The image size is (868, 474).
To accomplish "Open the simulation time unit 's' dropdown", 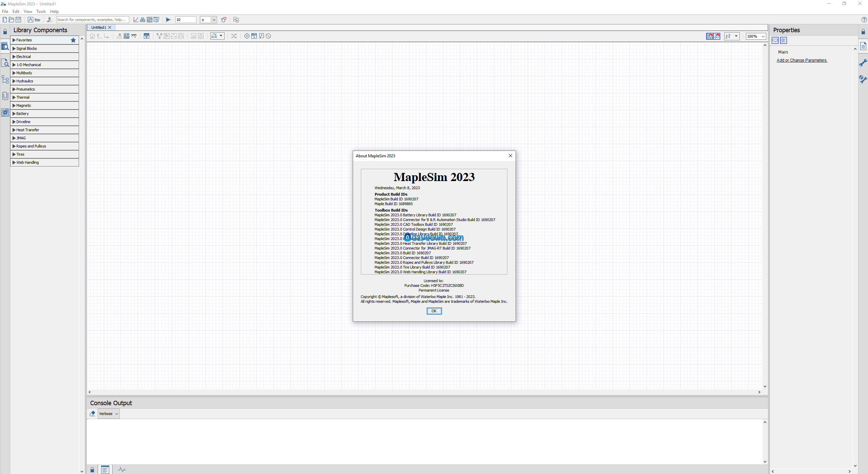I will point(208,20).
